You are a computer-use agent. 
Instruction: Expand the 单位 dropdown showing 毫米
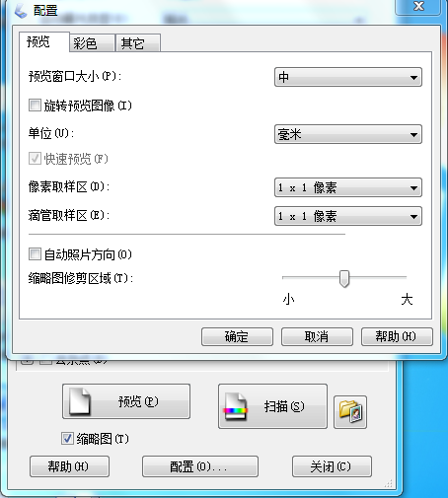(348, 134)
